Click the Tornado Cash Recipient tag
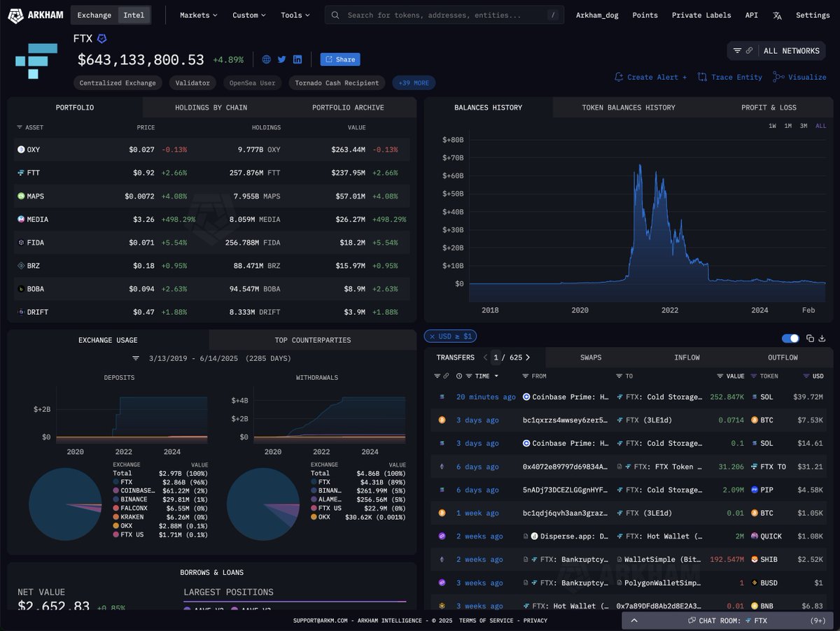This screenshot has height=631, width=840. point(337,83)
